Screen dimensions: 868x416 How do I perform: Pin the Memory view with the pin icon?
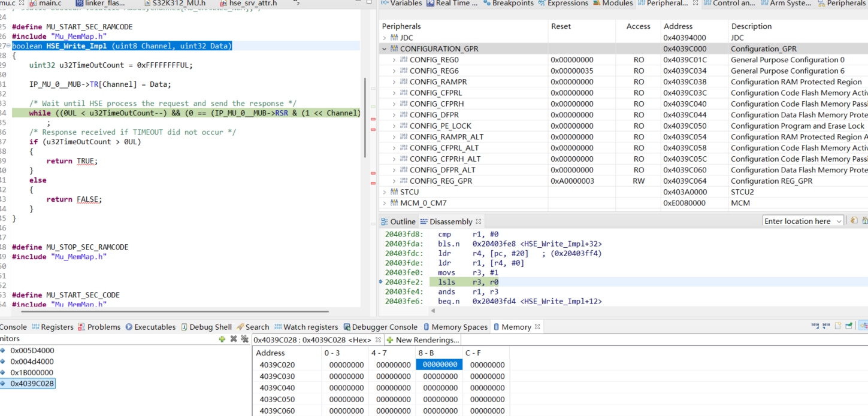point(848,325)
